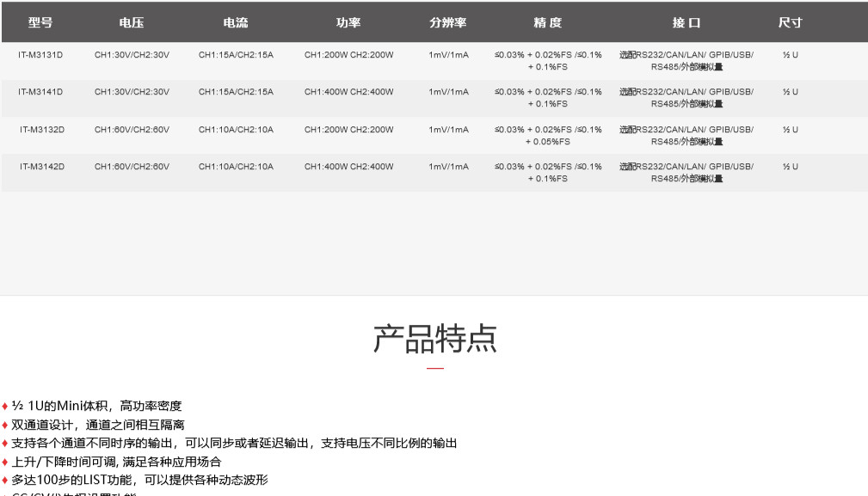868x496 pixels.
Task: Click the power cell of IT-M3142D row
Action: 348,167
